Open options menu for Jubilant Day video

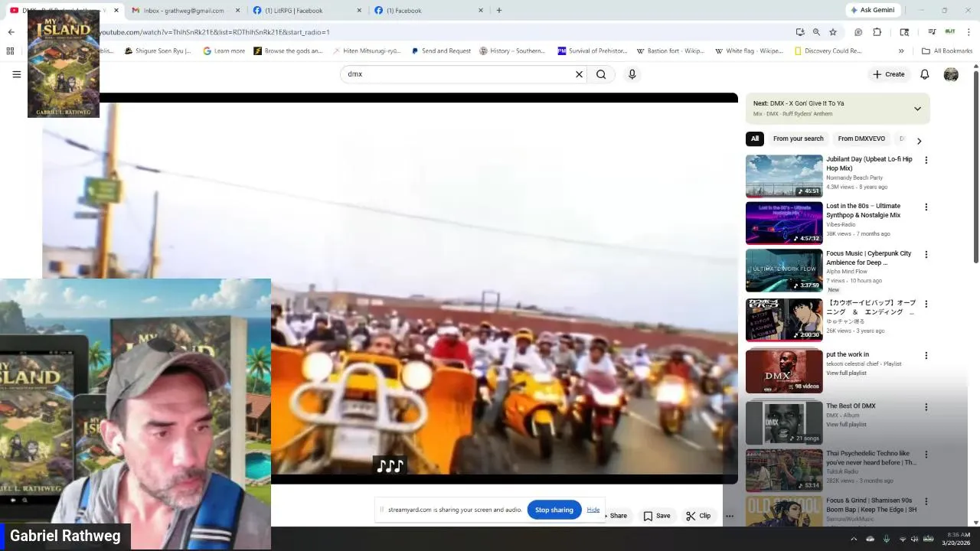tap(926, 160)
